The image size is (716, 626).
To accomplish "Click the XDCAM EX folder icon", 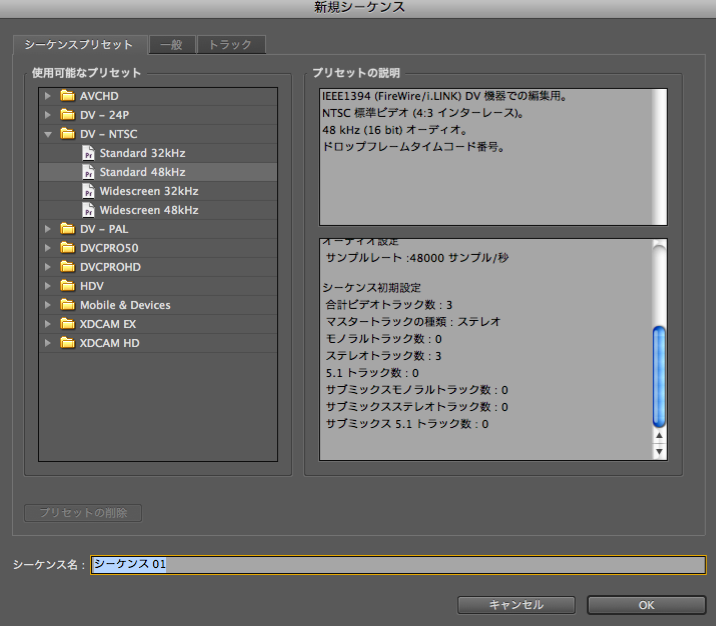I will [68, 324].
